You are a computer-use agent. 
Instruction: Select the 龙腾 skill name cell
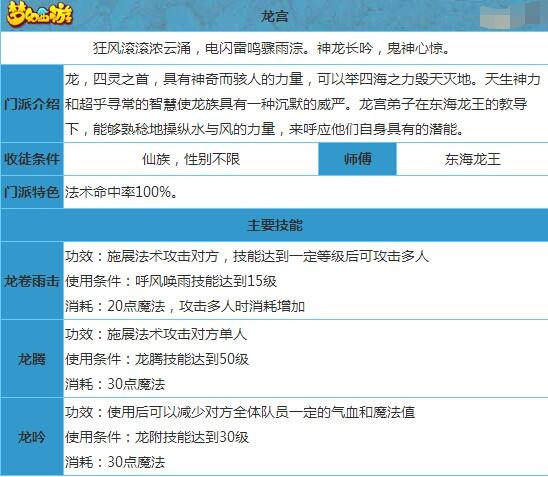(32, 359)
